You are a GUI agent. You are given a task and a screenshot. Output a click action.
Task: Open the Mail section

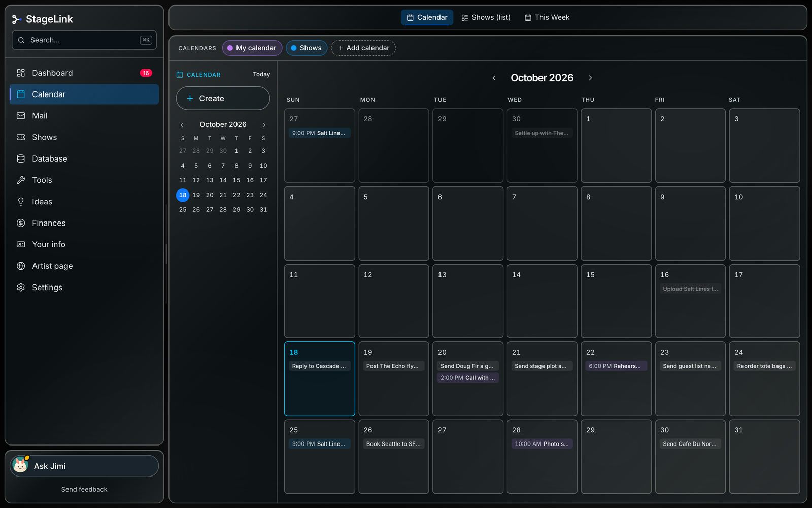tap(84, 116)
